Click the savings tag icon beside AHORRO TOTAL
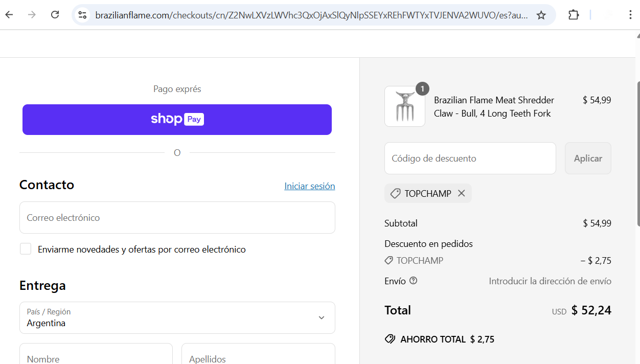Image resolution: width=640 pixels, height=364 pixels. coord(390,339)
